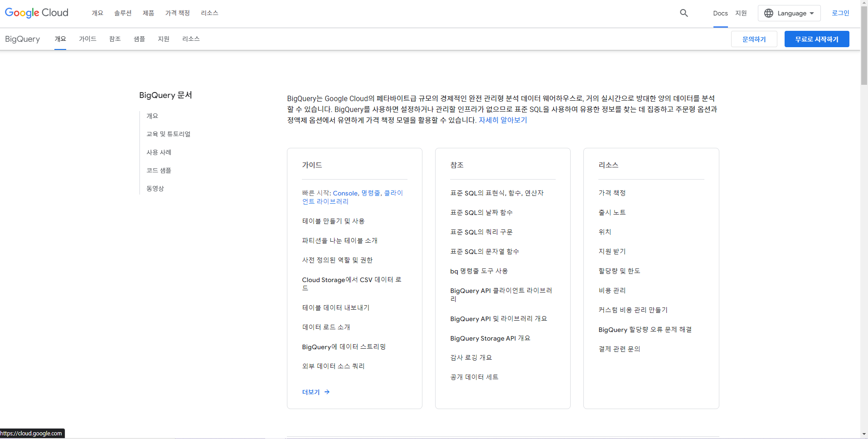Click the Google Cloud logo
This screenshot has width=868, height=439.
37,13
